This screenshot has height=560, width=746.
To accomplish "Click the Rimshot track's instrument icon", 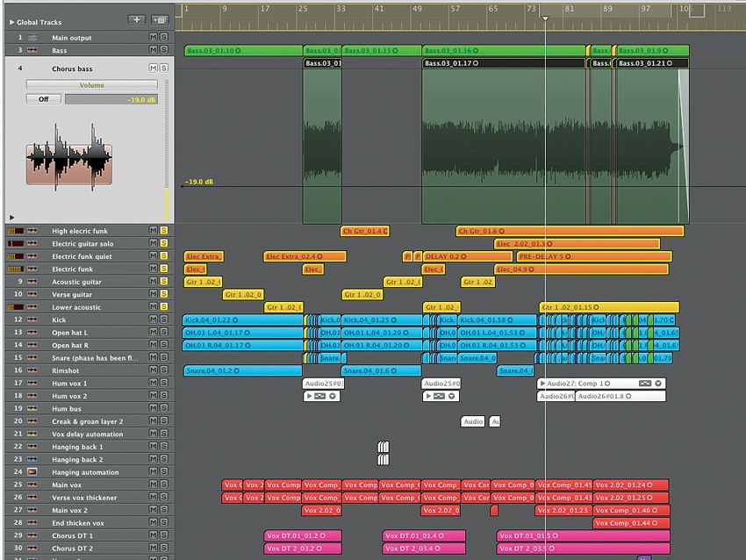I will (31, 370).
